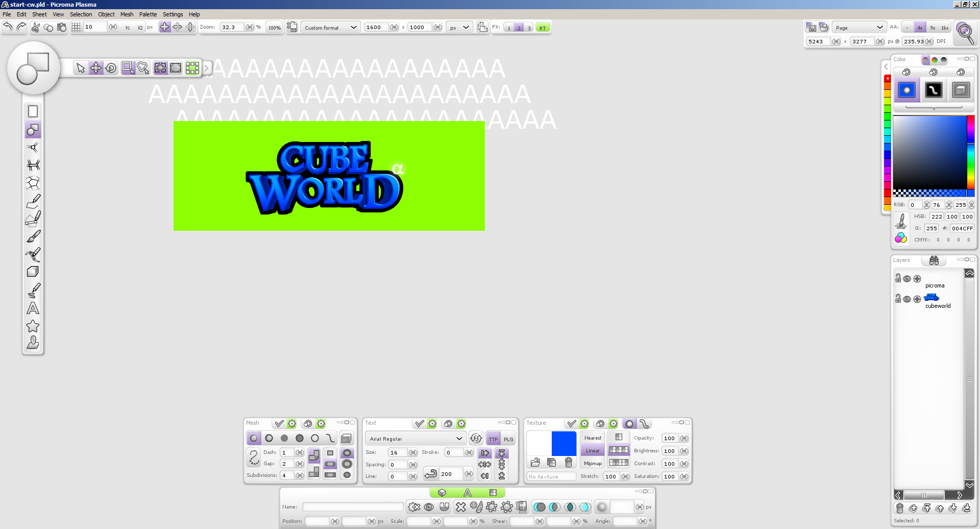Open the Page dropdown
The width and height of the screenshot is (980, 529).
[x=859, y=28]
